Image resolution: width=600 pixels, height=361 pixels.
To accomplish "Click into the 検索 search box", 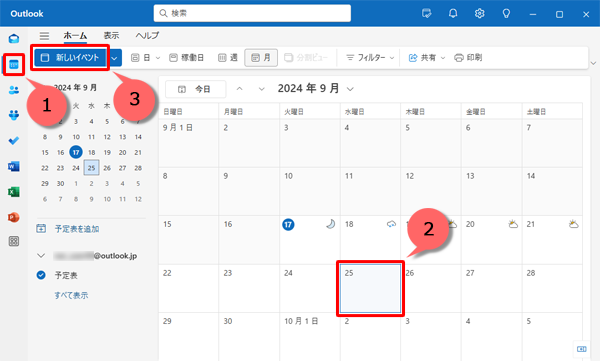I will pyautogui.click(x=252, y=13).
